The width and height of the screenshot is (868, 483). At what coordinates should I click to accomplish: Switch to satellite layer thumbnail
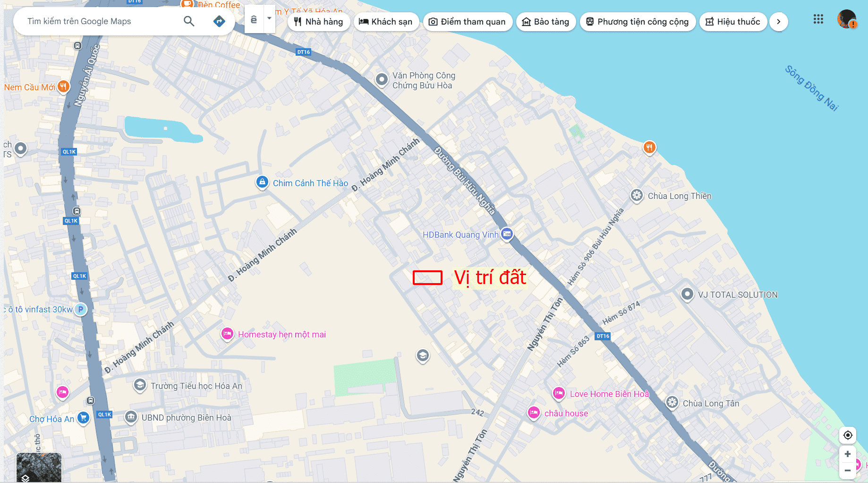39,467
